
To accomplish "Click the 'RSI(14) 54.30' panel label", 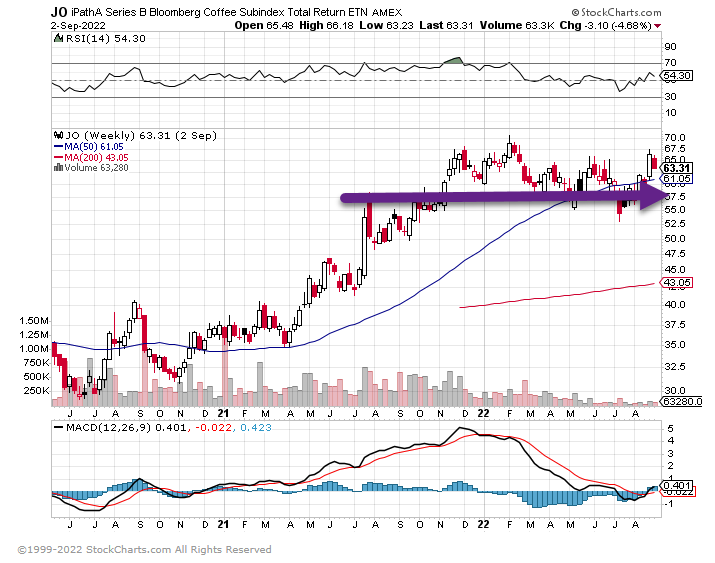I will tap(106, 38).
